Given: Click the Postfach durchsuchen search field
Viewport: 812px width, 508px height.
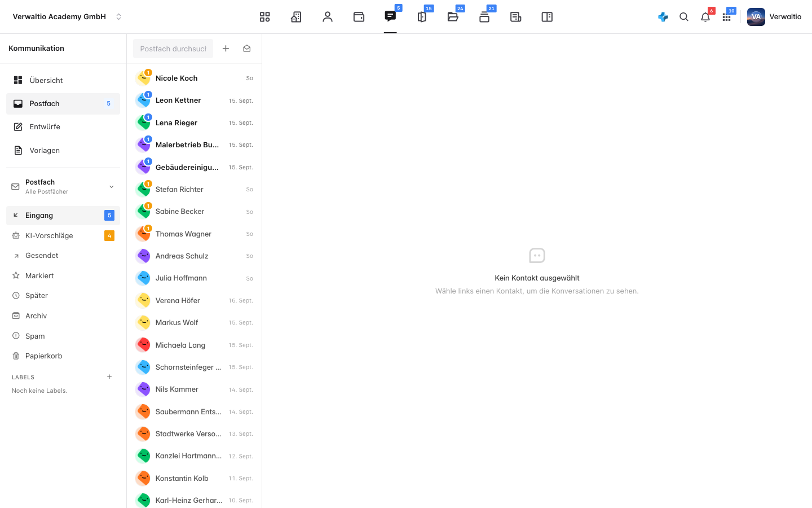Looking at the screenshot, I should click(173, 49).
